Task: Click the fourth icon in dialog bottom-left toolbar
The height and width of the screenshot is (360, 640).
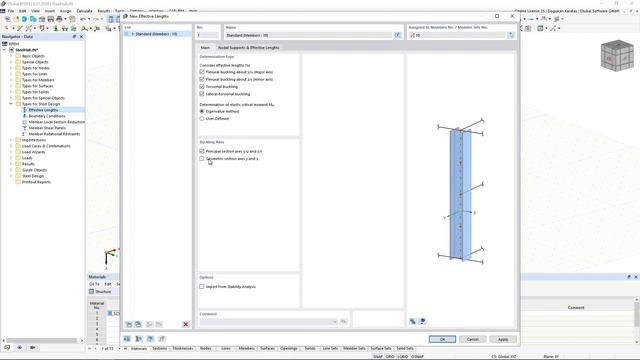Action: click(162, 339)
